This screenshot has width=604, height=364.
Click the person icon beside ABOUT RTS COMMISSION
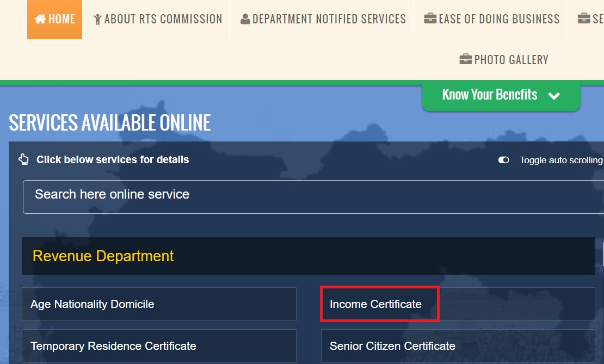click(x=98, y=18)
